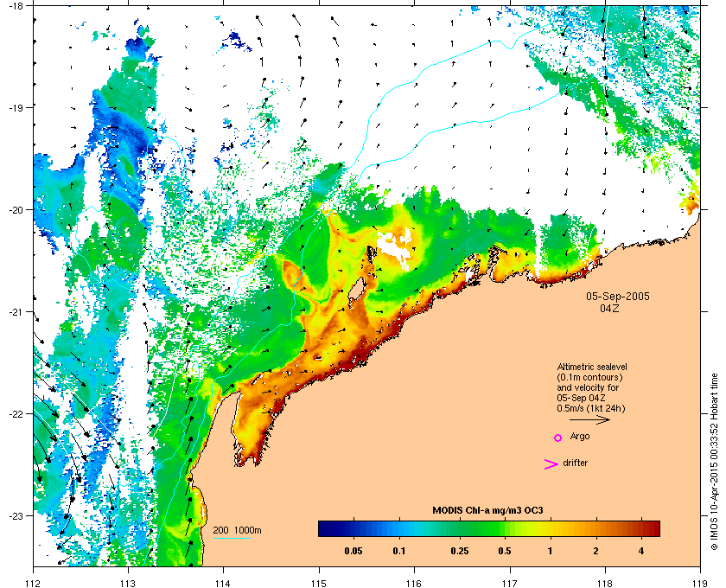The width and height of the screenshot is (726, 588).
Task: Click the vertical IMOS copyright timestamp text
Action: click(714, 463)
